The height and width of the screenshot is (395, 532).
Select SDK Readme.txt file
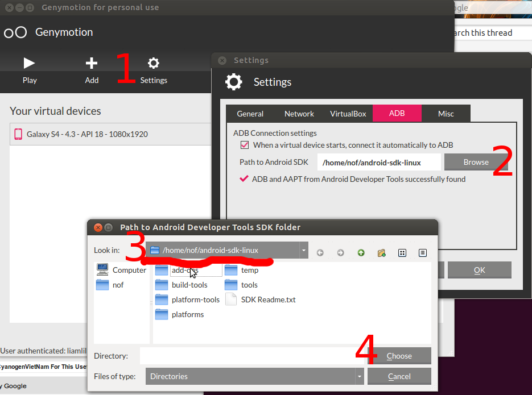click(260, 300)
